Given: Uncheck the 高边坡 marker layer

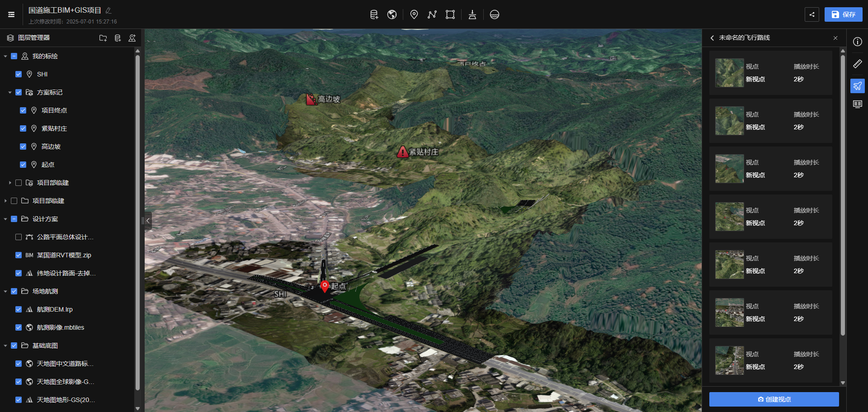Looking at the screenshot, I should (23, 147).
